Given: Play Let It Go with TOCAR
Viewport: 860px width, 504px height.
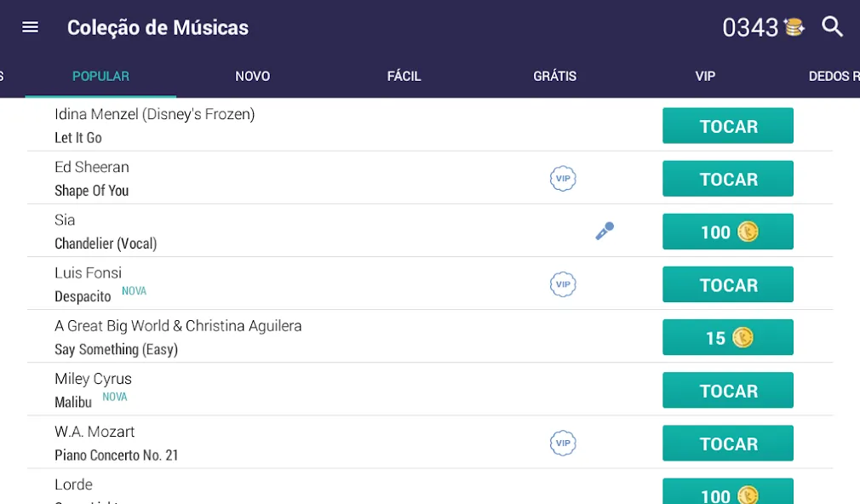Looking at the screenshot, I should point(728,126).
